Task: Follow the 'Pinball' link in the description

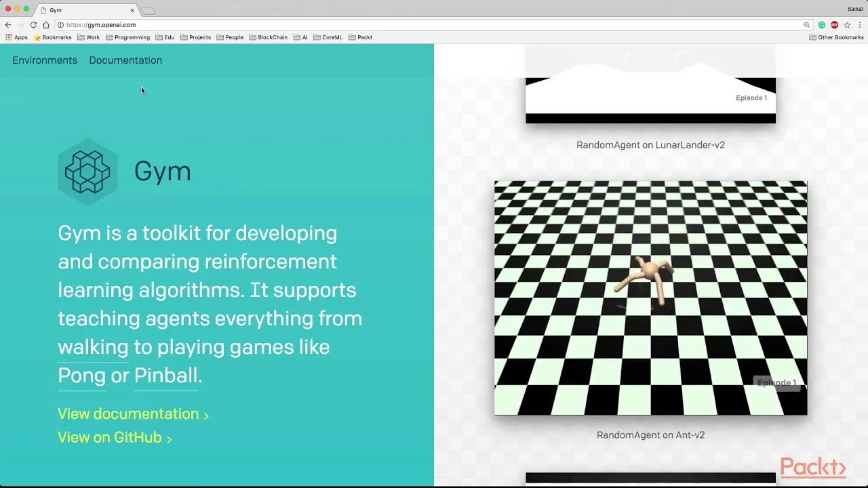Action: coord(166,375)
